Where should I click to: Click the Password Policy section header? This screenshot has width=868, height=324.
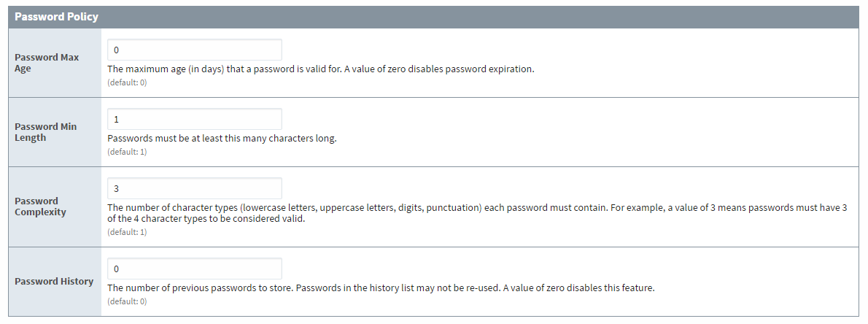click(x=57, y=16)
